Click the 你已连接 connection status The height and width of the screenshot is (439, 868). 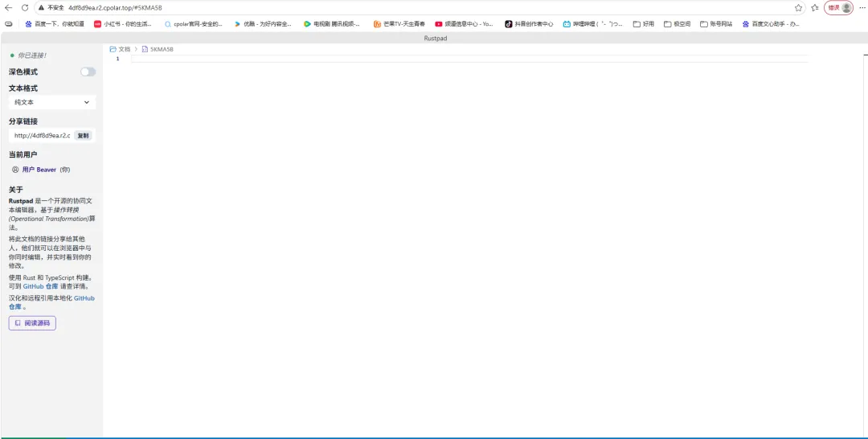pyautogui.click(x=28, y=55)
